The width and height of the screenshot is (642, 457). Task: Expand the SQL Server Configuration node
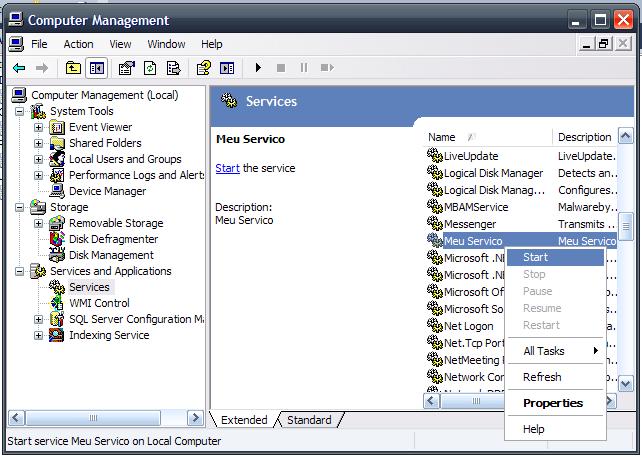pos(39,319)
